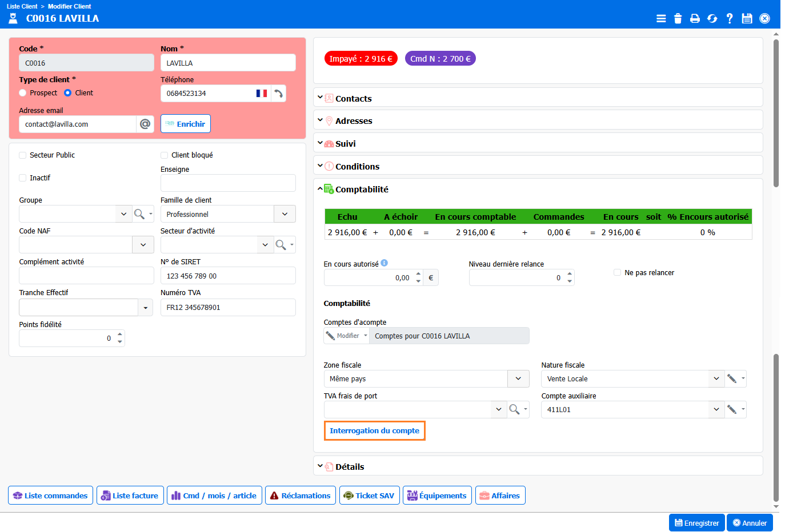Open help with the question mark icon
This screenshot has height=532, width=785.
730,18
